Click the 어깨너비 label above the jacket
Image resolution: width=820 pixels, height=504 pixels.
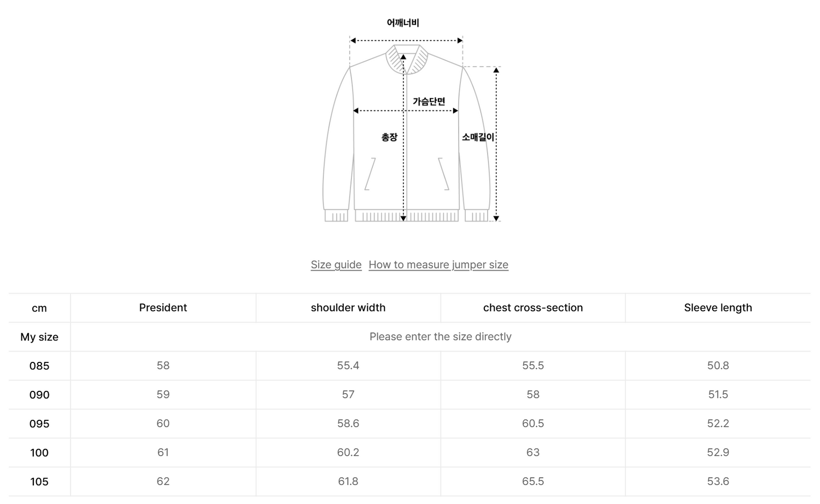point(403,23)
